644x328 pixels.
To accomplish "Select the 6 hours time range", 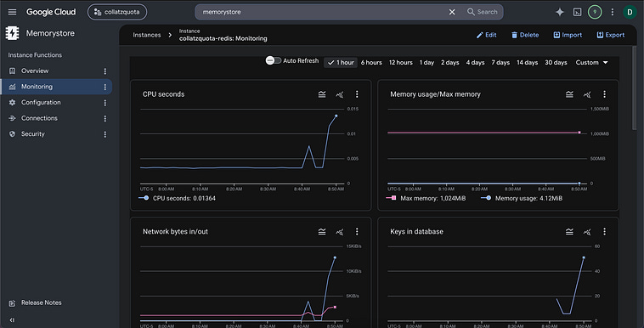I will click(371, 63).
